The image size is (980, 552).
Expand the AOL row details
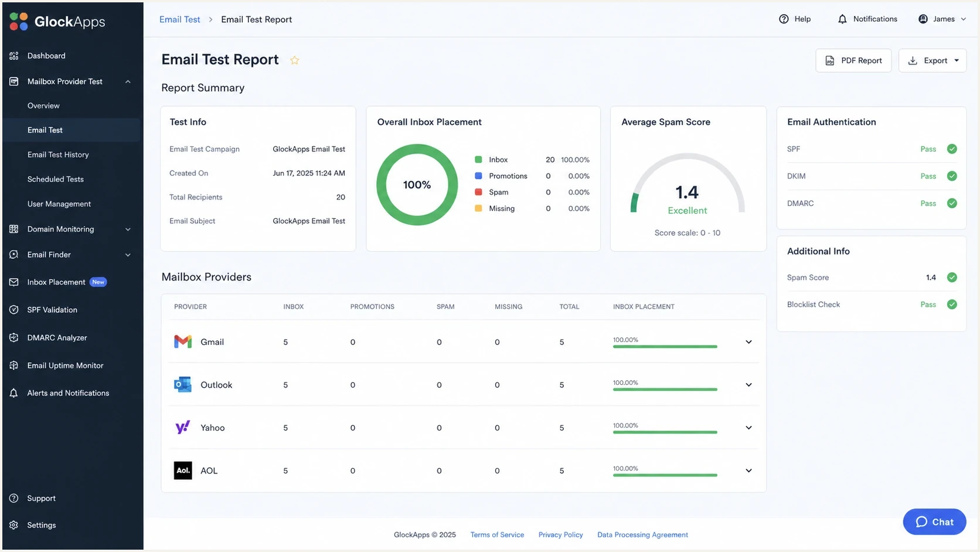click(x=748, y=470)
